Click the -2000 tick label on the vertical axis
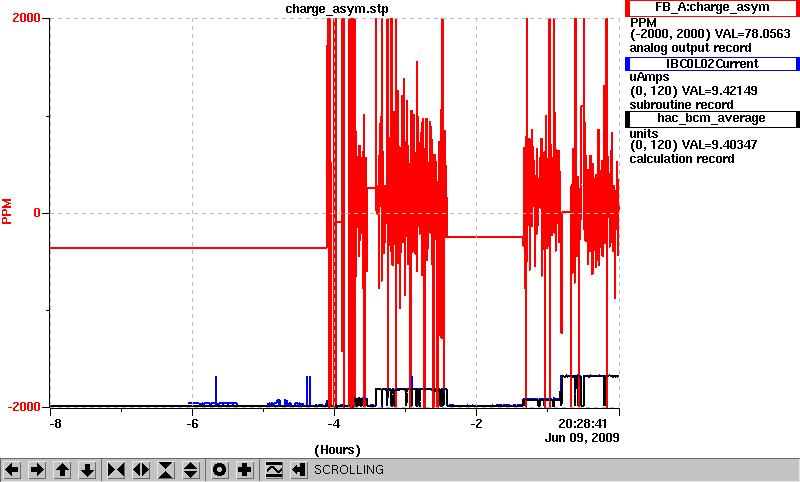This screenshot has width=800, height=482. [x=24, y=407]
